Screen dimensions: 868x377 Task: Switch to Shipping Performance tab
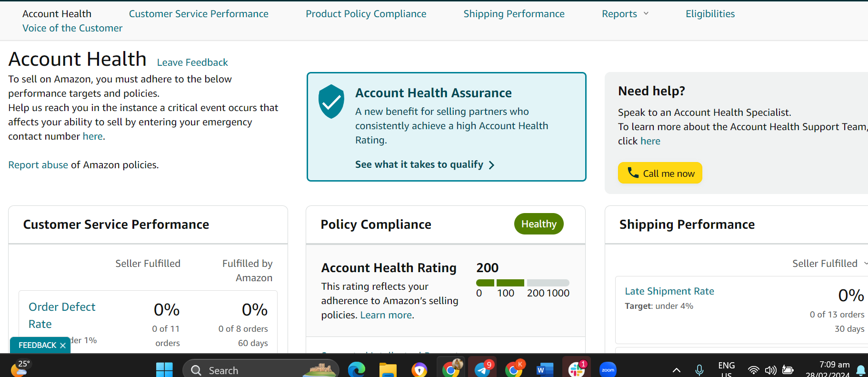(x=514, y=14)
